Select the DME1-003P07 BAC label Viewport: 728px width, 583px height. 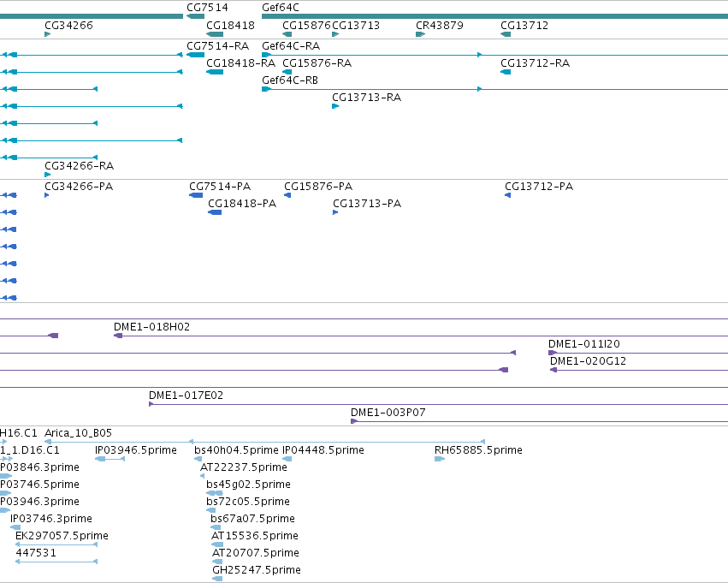[388, 413]
